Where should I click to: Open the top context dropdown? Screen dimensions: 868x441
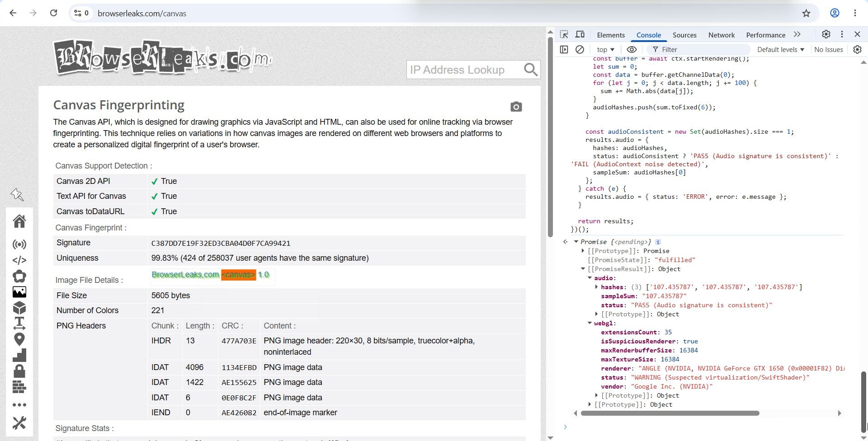605,49
